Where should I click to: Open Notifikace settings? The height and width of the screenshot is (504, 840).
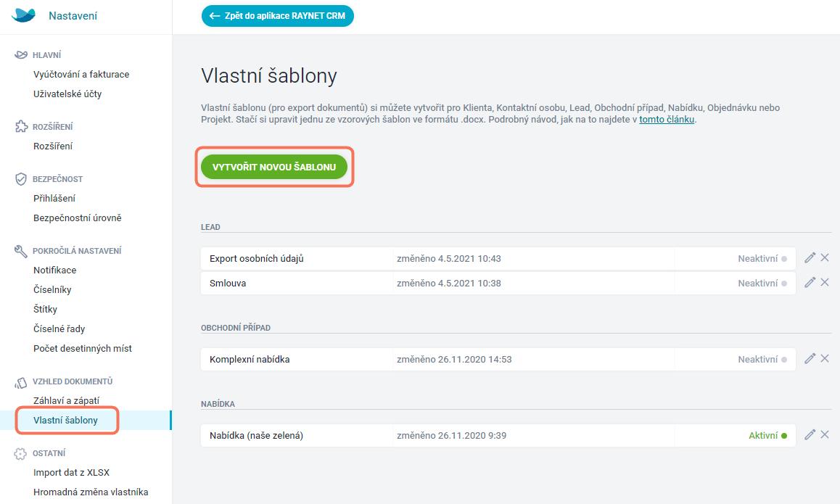tap(54, 270)
